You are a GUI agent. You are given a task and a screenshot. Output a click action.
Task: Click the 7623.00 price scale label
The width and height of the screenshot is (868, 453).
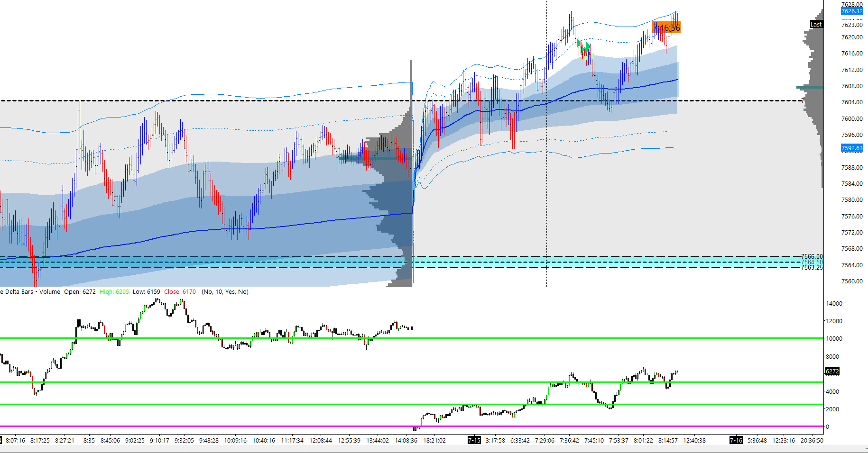[x=852, y=25]
